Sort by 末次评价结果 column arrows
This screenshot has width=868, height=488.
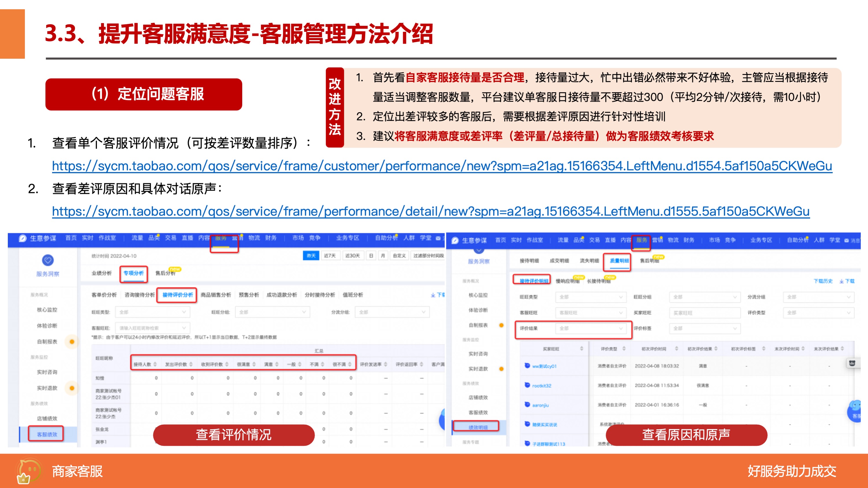click(843, 348)
